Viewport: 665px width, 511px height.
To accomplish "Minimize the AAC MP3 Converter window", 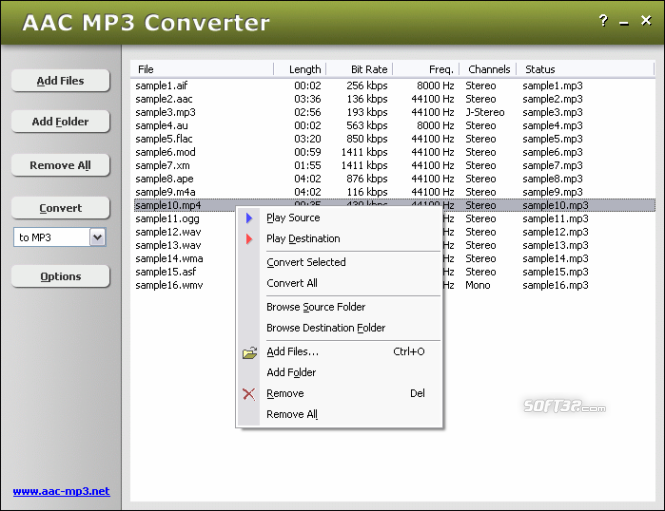I will pyautogui.click(x=624, y=23).
